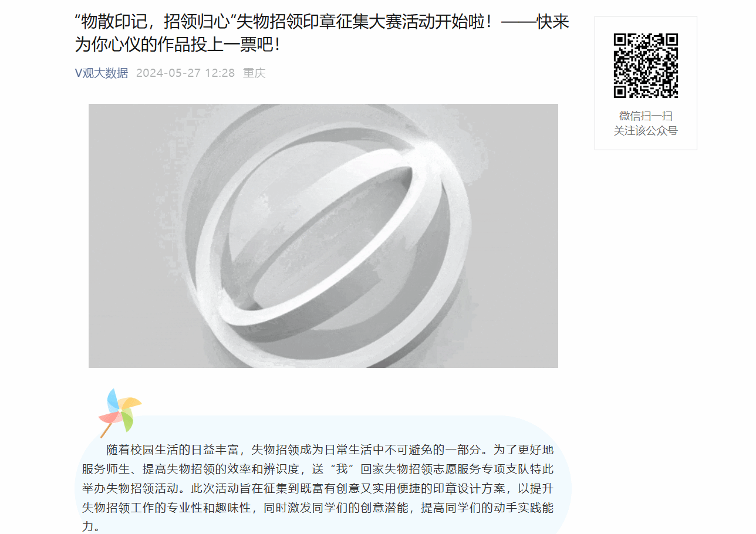The image size is (756, 534).
Task: Click the yellow blade of the pinwheel
Action: (x=131, y=403)
